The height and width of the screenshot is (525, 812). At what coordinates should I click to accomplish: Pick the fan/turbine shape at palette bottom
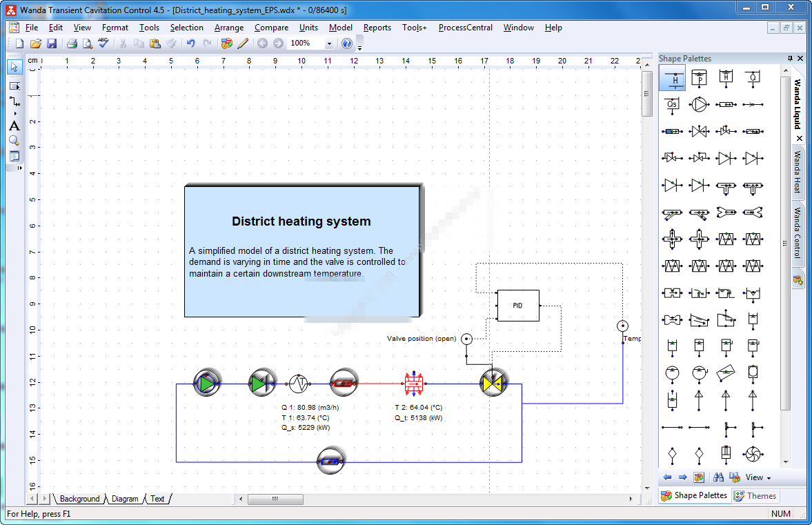[x=753, y=455]
